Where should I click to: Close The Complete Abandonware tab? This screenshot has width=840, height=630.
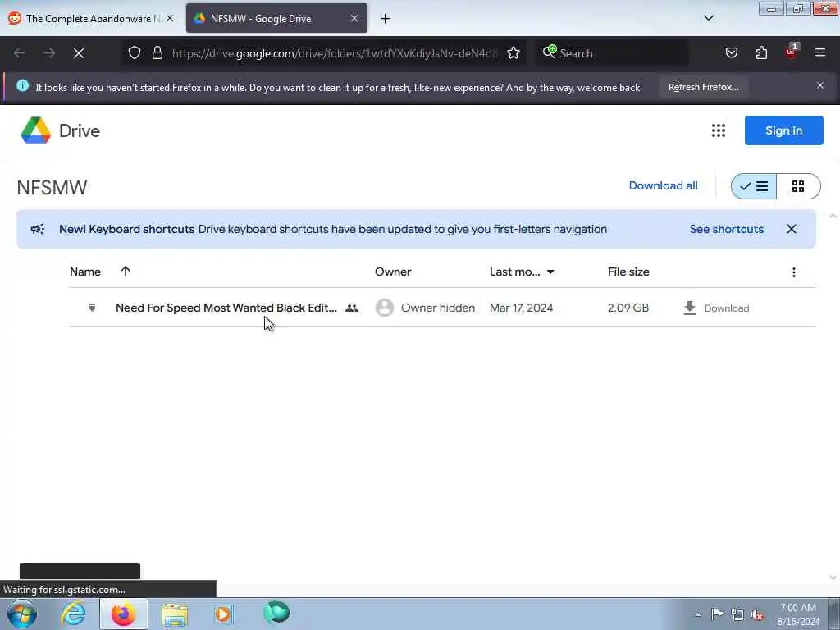pos(170,18)
